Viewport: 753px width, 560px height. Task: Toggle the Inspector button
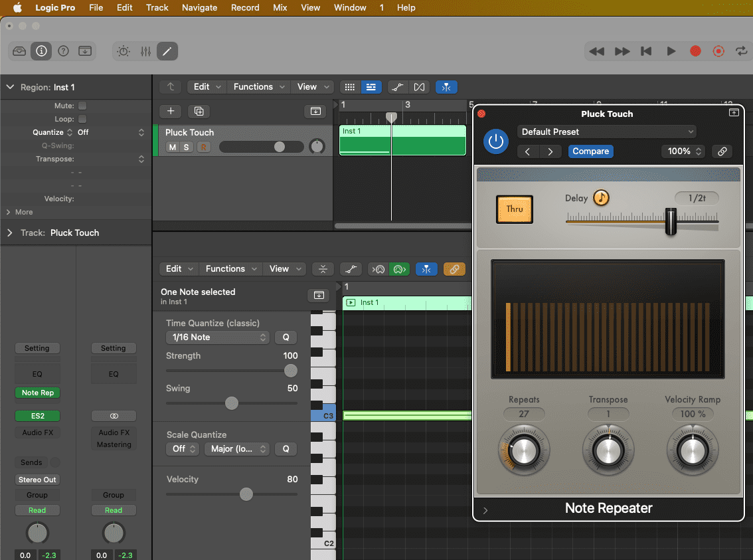tap(41, 51)
